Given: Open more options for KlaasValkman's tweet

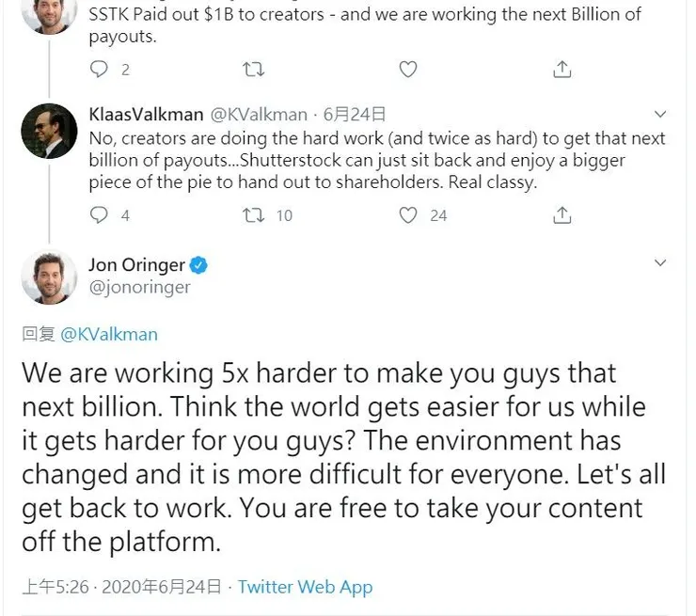Looking at the screenshot, I should pos(660,115).
